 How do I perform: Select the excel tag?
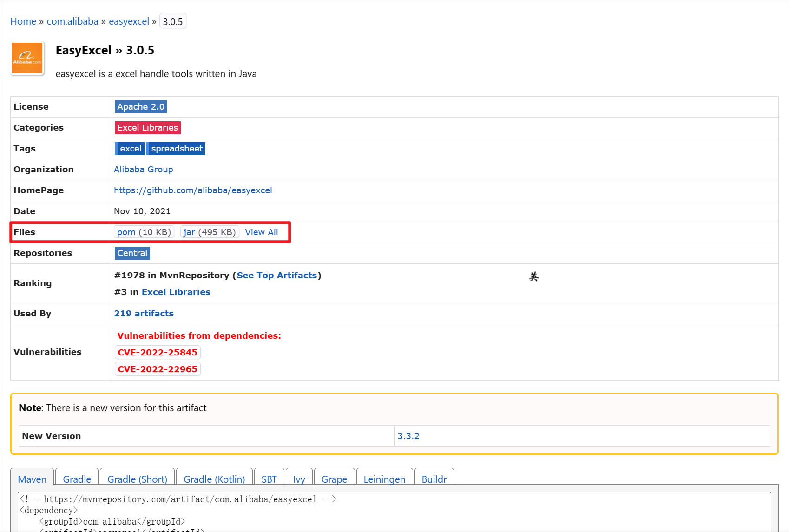(130, 149)
